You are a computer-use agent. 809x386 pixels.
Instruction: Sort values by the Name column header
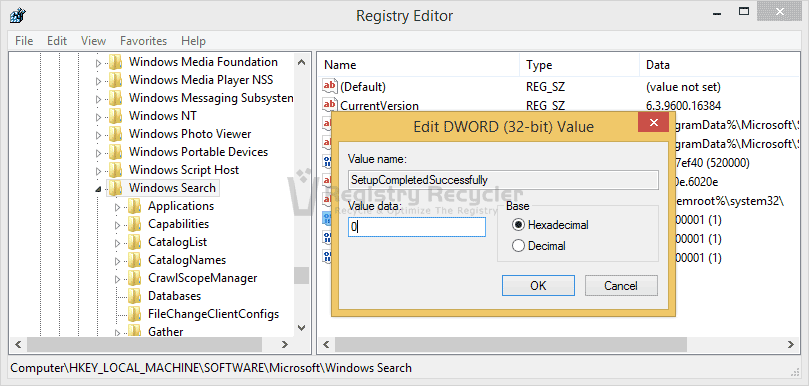click(x=418, y=65)
